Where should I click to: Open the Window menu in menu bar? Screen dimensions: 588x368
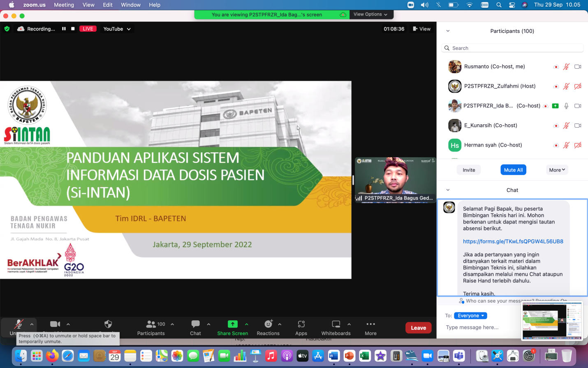coord(131,5)
